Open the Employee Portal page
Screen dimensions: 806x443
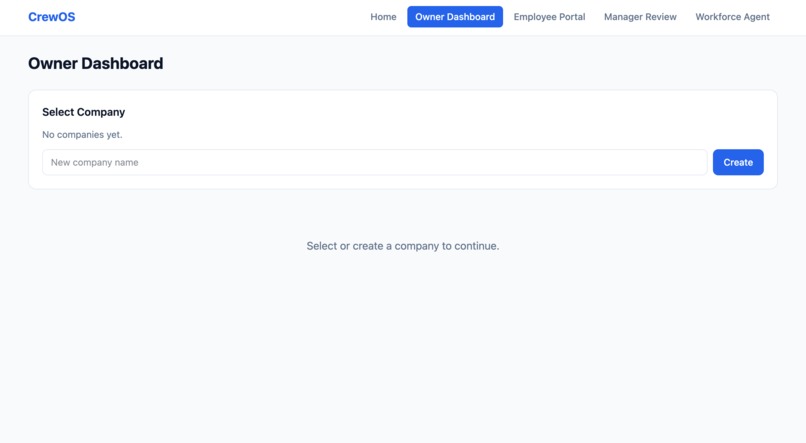coord(549,17)
